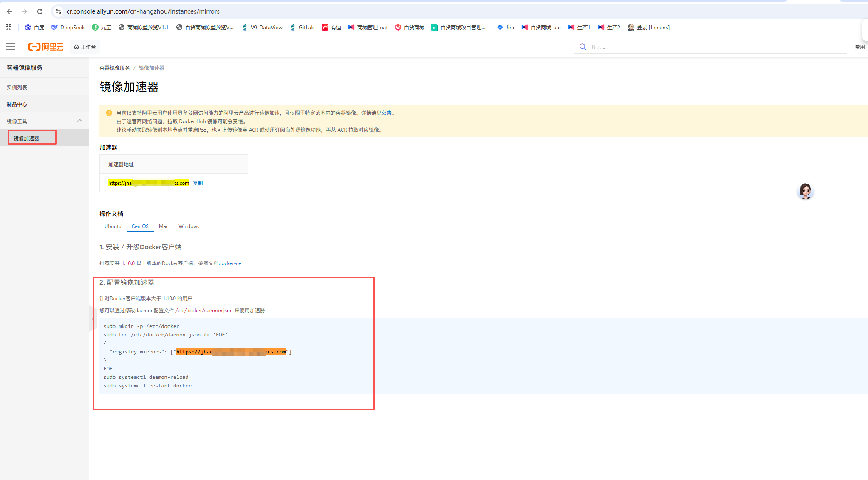
Task: Switch to the Ubuntu tab
Action: click(113, 226)
